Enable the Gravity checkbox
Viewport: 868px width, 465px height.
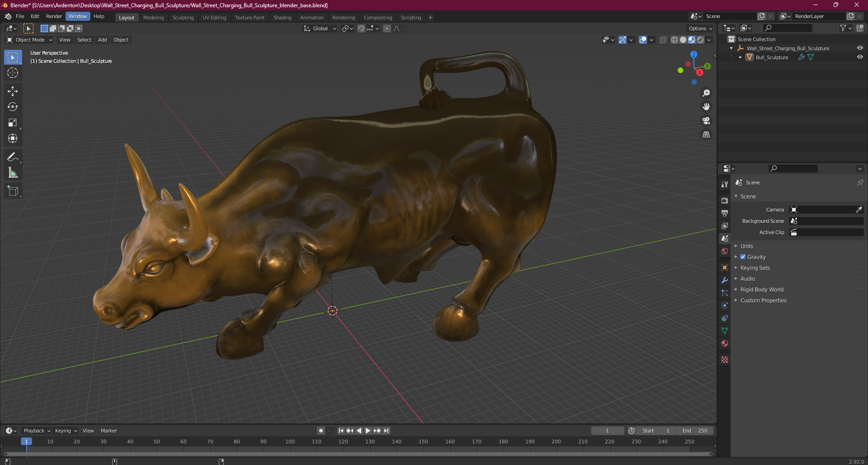pyautogui.click(x=743, y=257)
